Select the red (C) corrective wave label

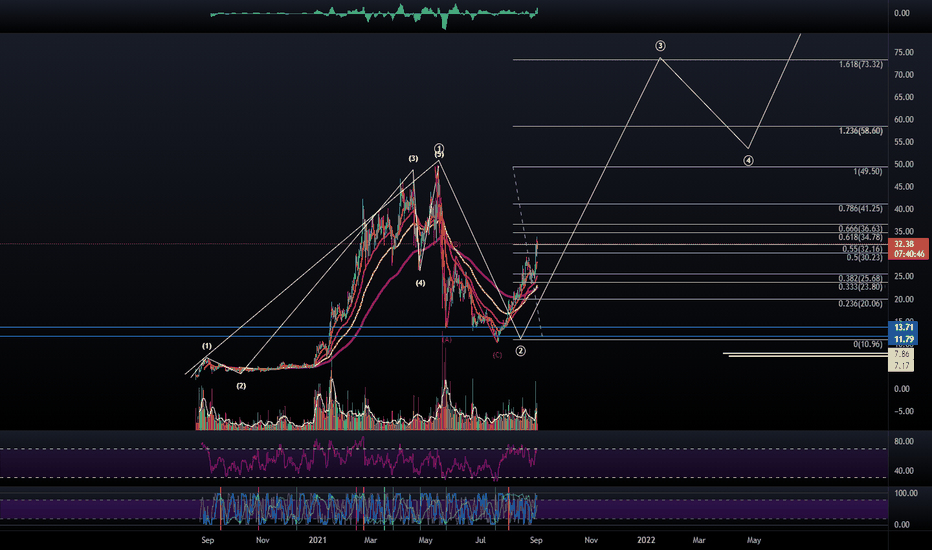pos(497,355)
